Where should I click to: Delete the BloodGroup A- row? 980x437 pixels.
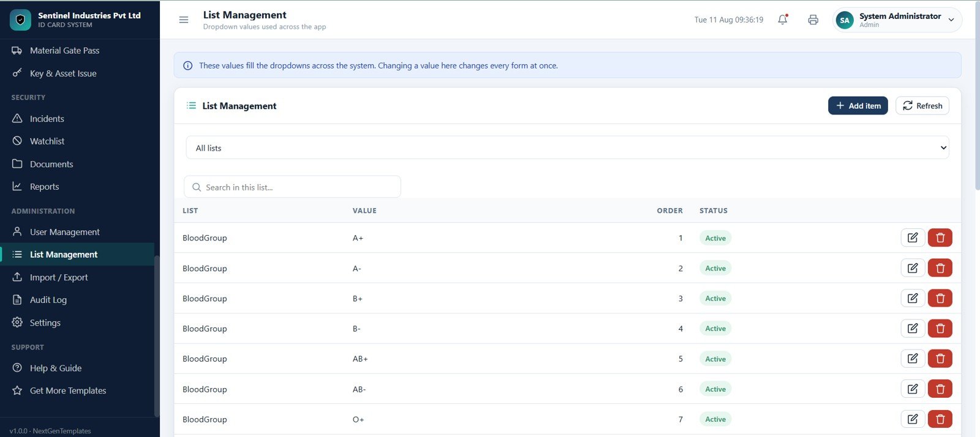[940, 268]
